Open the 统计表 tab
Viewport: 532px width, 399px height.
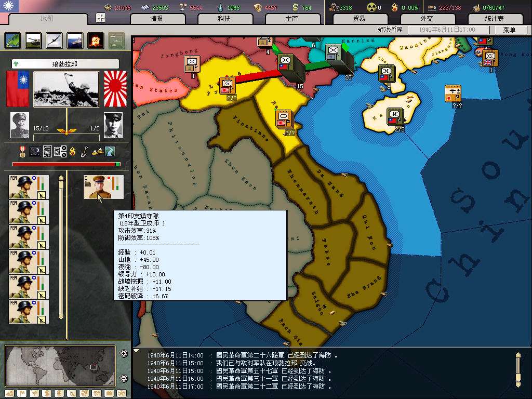pos(495,19)
